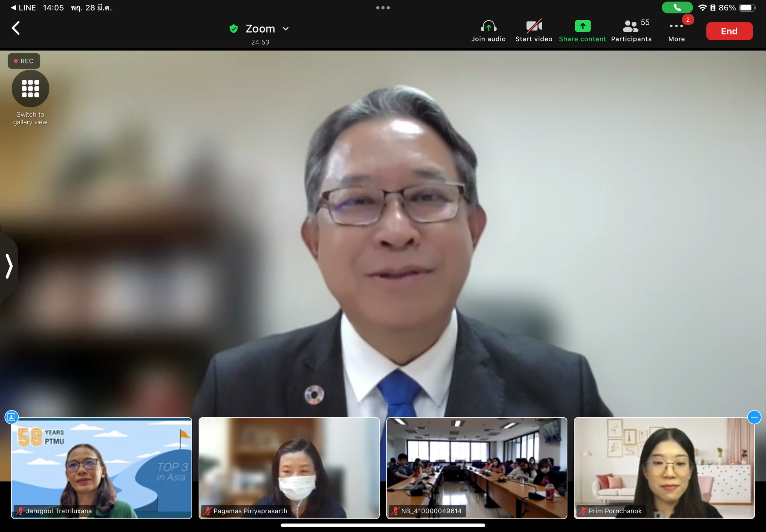Select NB_410000049614 meeting room thumbnail

(477, 468)
